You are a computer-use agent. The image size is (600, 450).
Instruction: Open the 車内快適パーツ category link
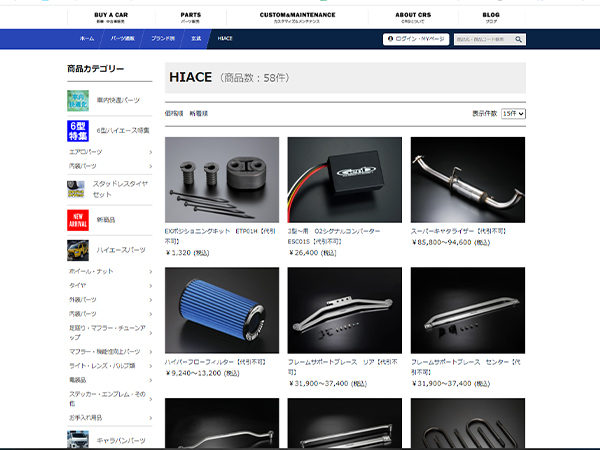pyautogui.click(x=118, y=100)
